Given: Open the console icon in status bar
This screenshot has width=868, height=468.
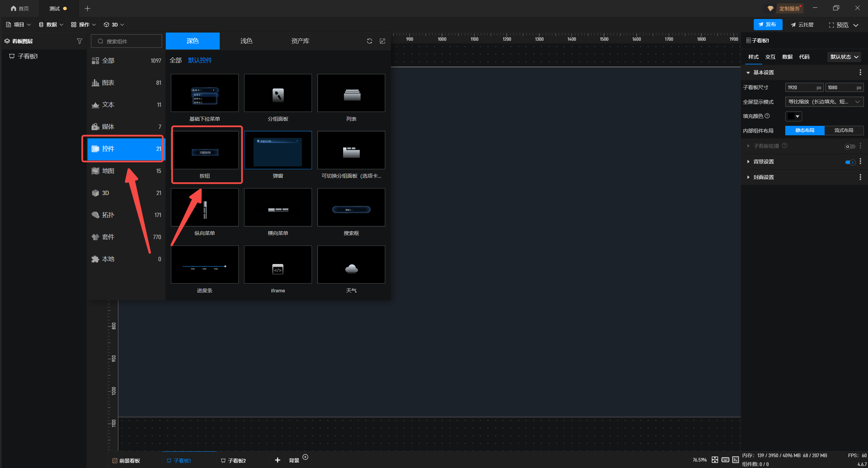Looking at the screenshot, I should (735, 460).
